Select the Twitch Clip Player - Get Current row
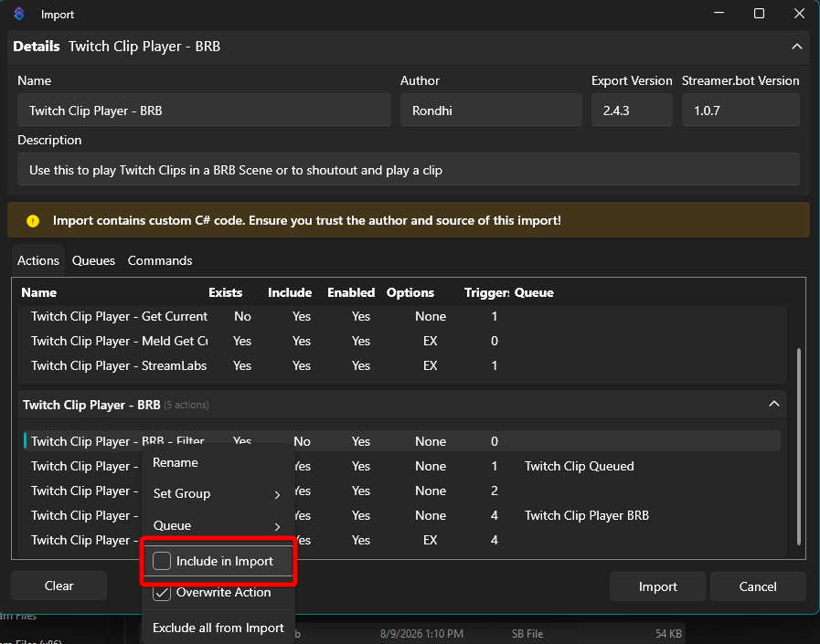820x644 pixels. pyautogui.click(x=401, y=316)
